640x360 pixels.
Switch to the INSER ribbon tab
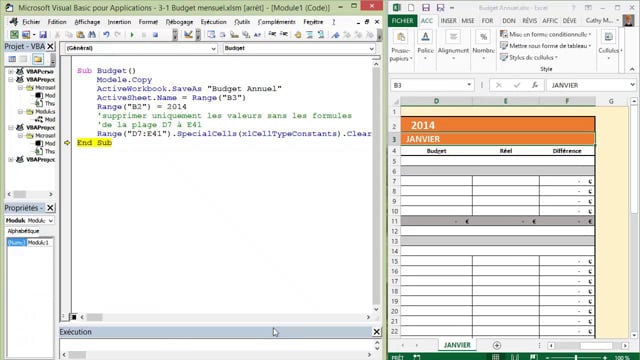[448, 20]
